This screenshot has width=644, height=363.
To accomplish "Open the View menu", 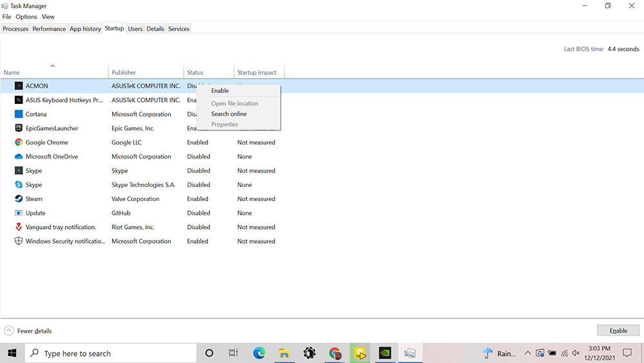I will 48,17.
